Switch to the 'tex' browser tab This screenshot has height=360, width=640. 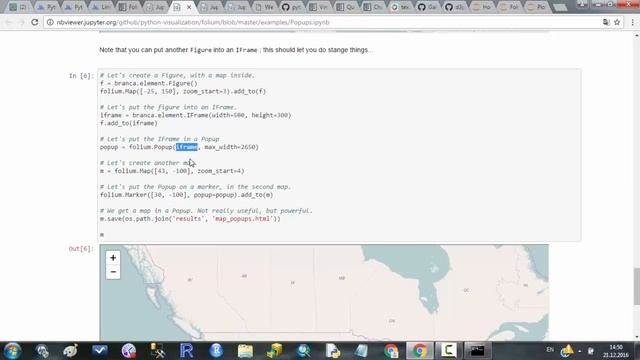point(400,7)
